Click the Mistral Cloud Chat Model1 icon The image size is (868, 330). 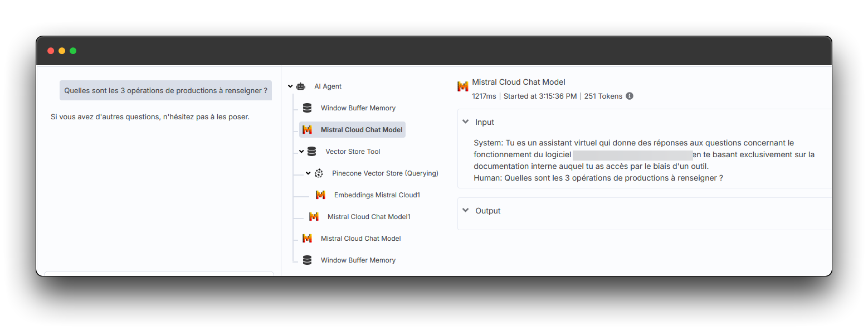pos(314,217)
